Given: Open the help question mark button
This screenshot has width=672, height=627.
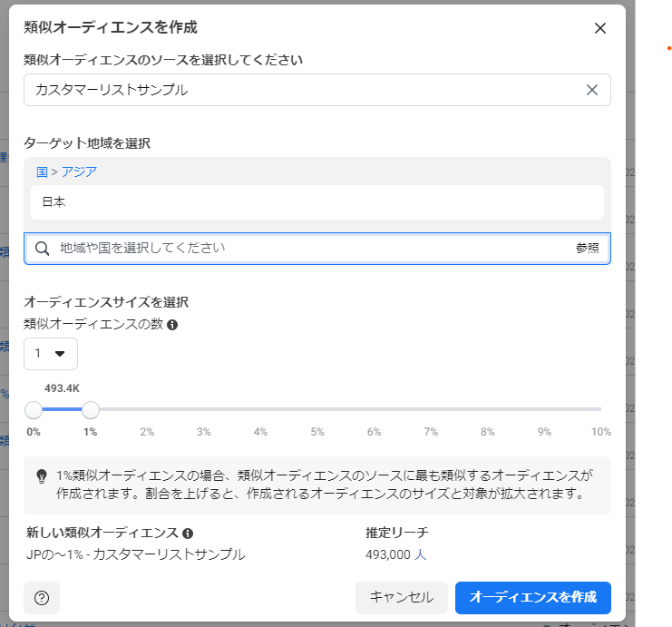Looking at the screenshot, I should pos(42,598).
